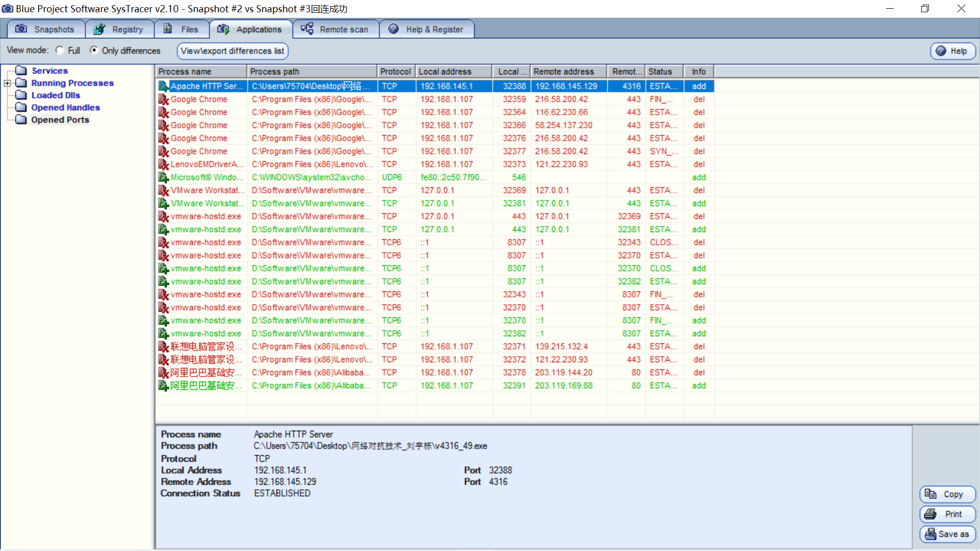Select Opened Handles in the tree
The height and width of the screenshot is (551, 980).
click(x=65, y=108)
